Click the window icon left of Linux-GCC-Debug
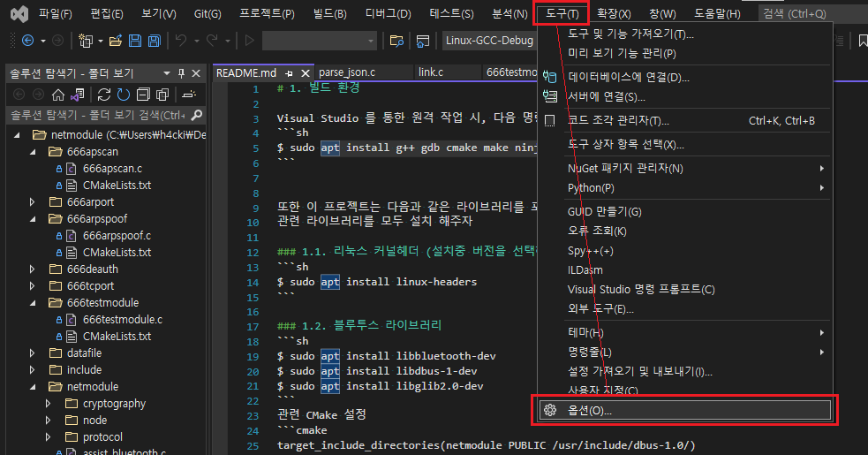 click(423, 41)
